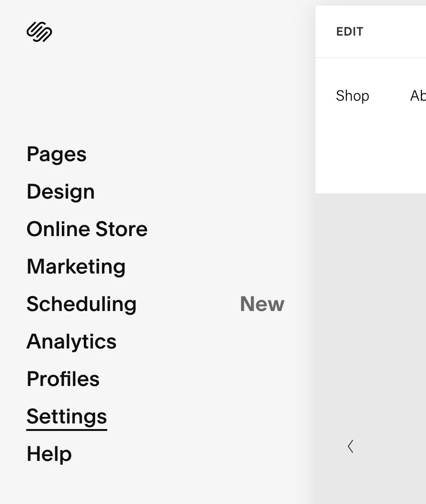Click EDIT to start editing the page
This screenshot has height=504, width=426.
tap(349, 31)
